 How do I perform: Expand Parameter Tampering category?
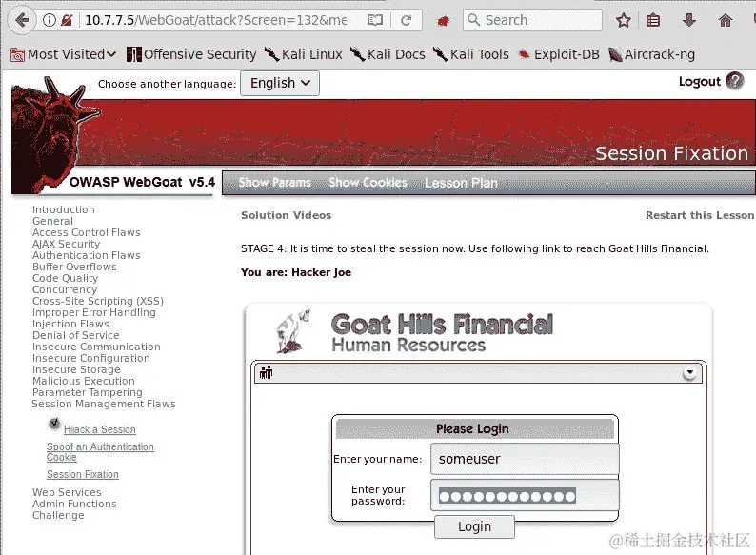coord(88,392)
